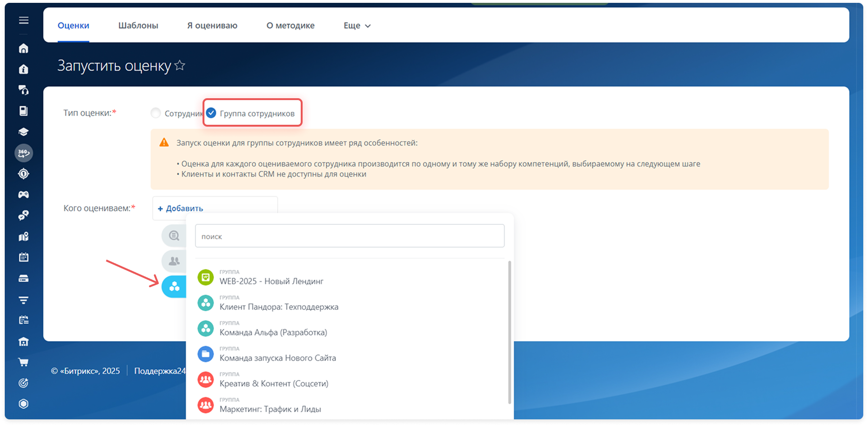Image resolution: width=868 pixels, height=426 pixels.
Task: Click the graduation cap sidebar icon
Action: point(23,132)
